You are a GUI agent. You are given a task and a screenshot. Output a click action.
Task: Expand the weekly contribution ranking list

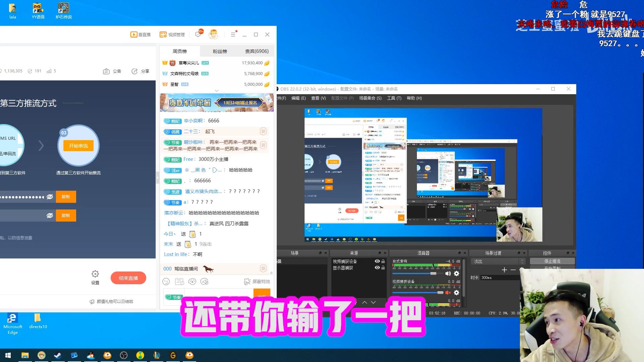216,90
